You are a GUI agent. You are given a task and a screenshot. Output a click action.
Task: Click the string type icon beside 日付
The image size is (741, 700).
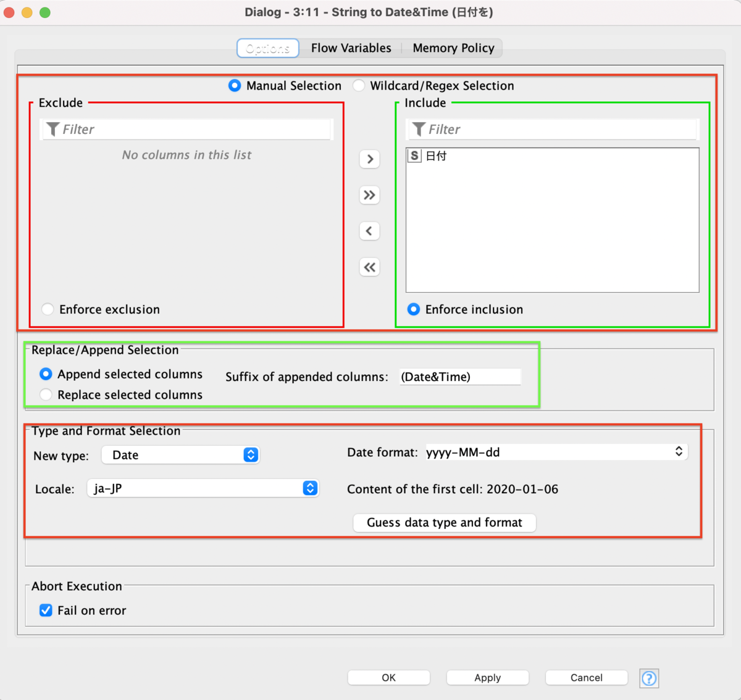pyautogui.click(x=414, y=156)
